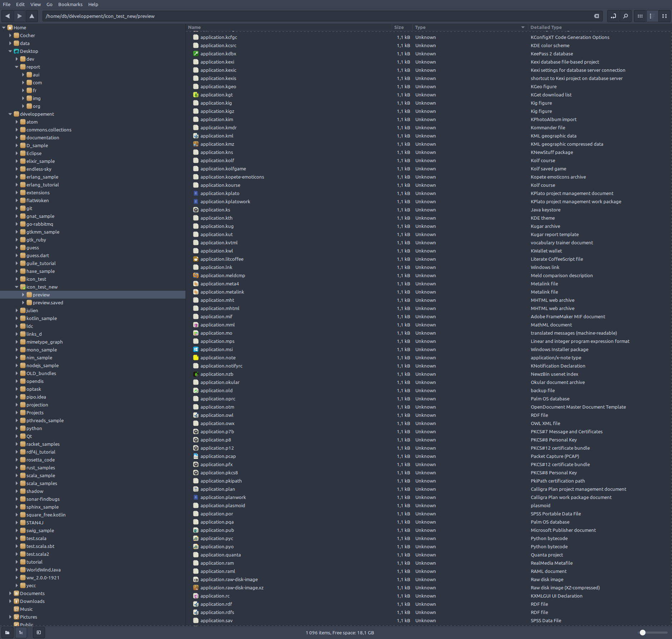Navigate back to previous folder
This screenshot has width=672, height=639.
point(7,16)
